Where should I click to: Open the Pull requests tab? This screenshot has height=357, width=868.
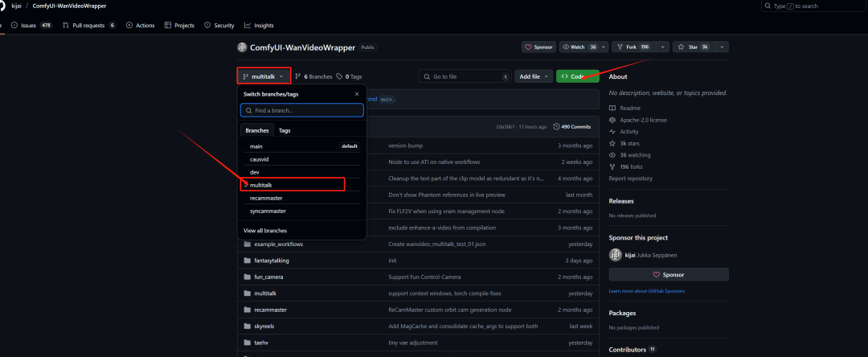tap(89, 26)
